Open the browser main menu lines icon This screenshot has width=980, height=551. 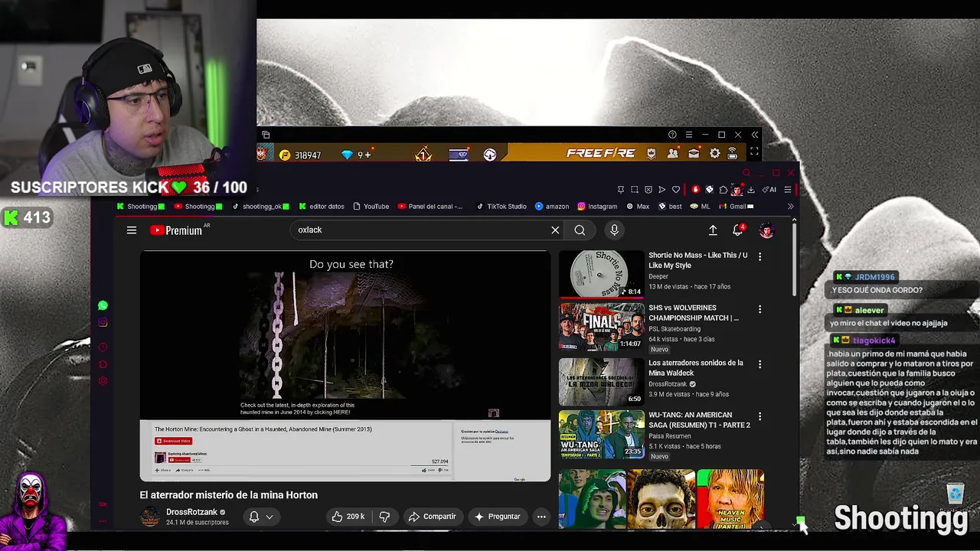coord(788,189)
